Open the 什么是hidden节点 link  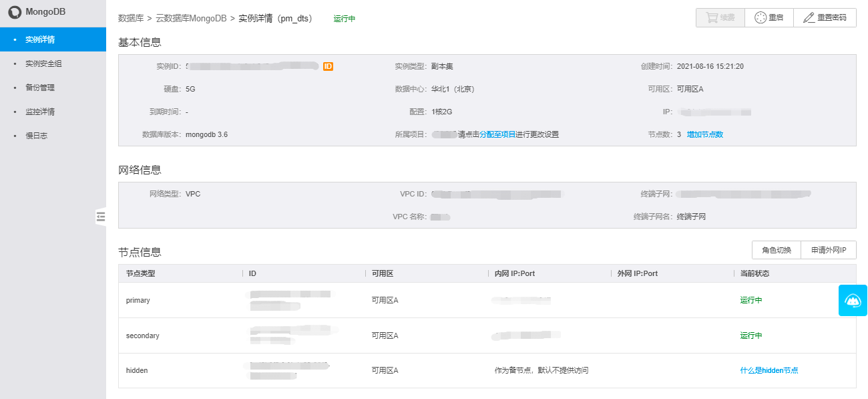[769, 370]
